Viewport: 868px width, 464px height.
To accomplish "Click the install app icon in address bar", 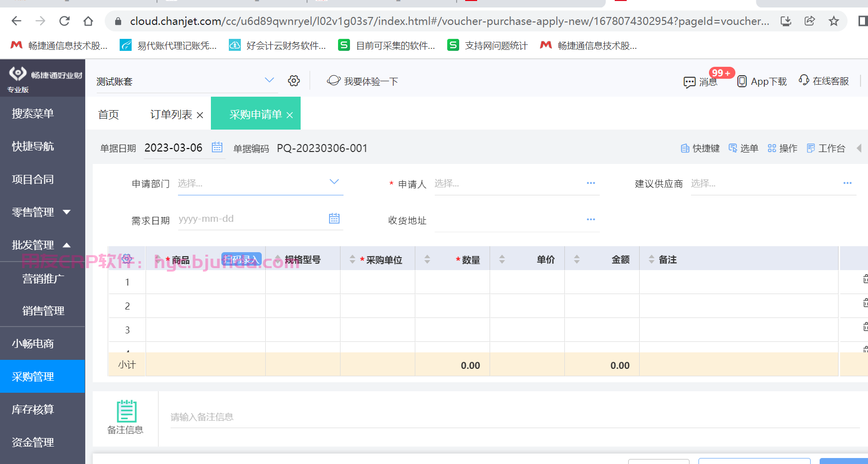I will pos(786,21).
